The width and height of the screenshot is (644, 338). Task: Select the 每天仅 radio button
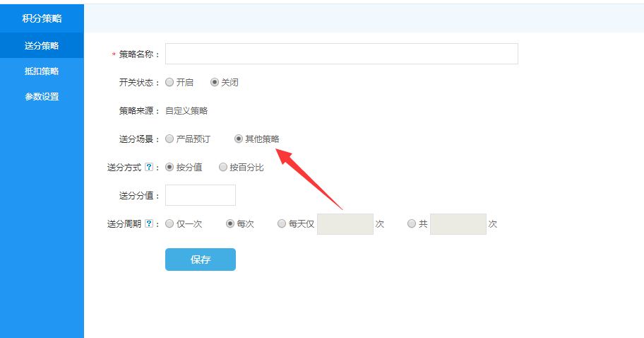click(x=282, y=224)
